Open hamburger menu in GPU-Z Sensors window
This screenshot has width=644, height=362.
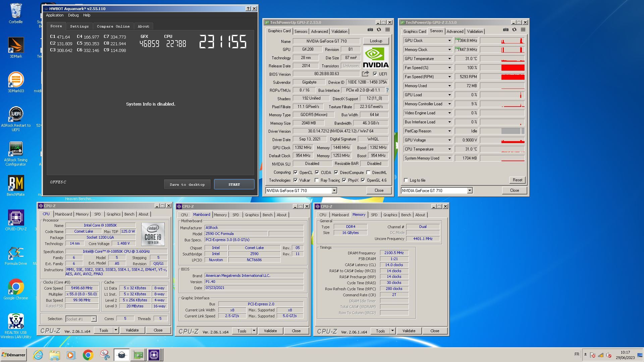(x=523, y=30)
